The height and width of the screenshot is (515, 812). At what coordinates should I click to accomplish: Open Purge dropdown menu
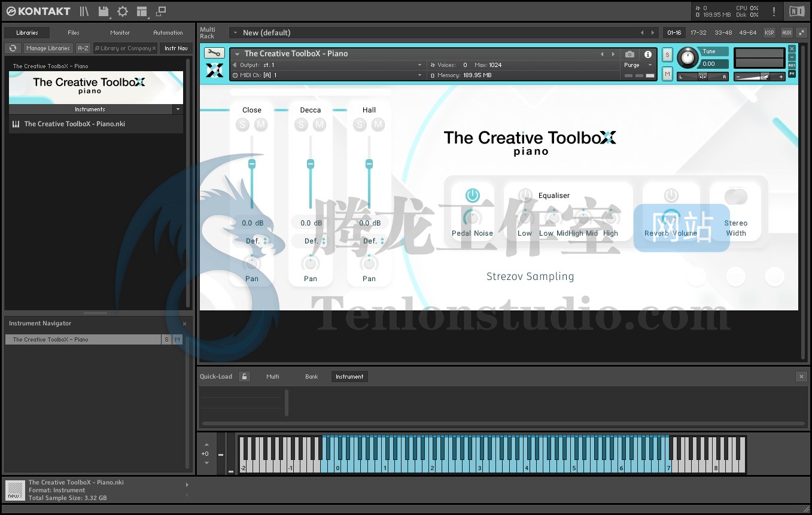(638, 65)
